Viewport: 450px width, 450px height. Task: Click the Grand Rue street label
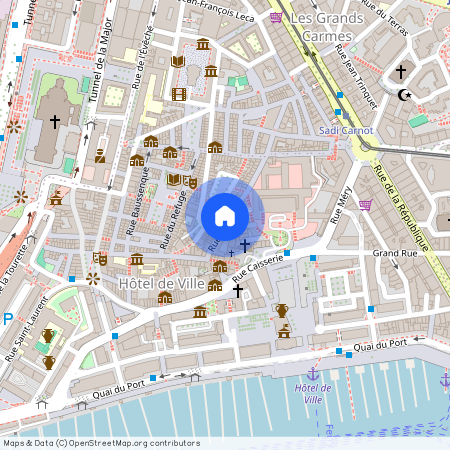tap(395, 253)
